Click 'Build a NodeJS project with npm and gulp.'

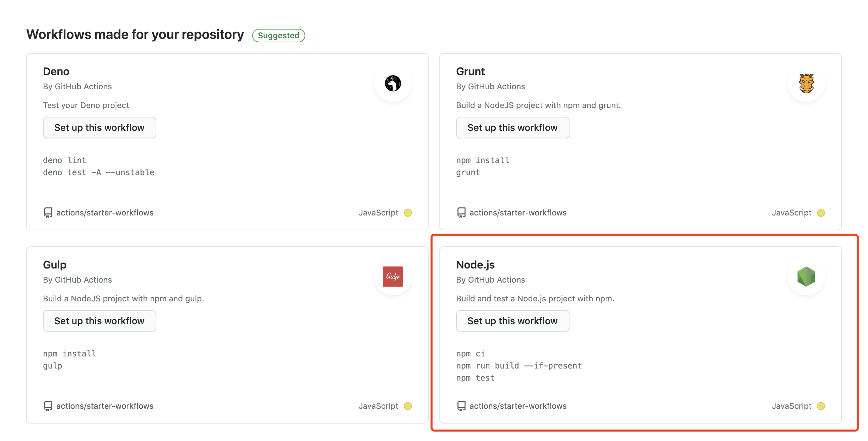[x=123, y=299]
